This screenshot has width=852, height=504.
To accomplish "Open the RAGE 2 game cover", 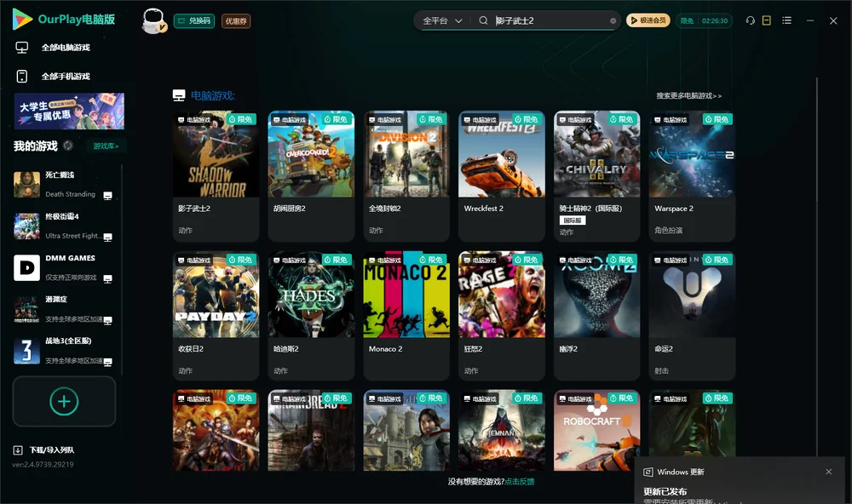I will (502, 295).
